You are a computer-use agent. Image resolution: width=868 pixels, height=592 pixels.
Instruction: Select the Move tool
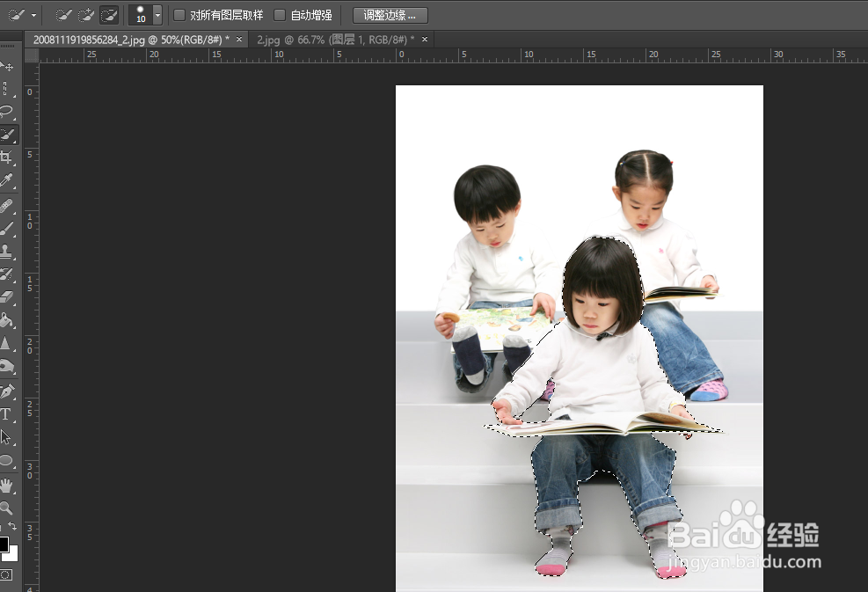coord(7,67)
